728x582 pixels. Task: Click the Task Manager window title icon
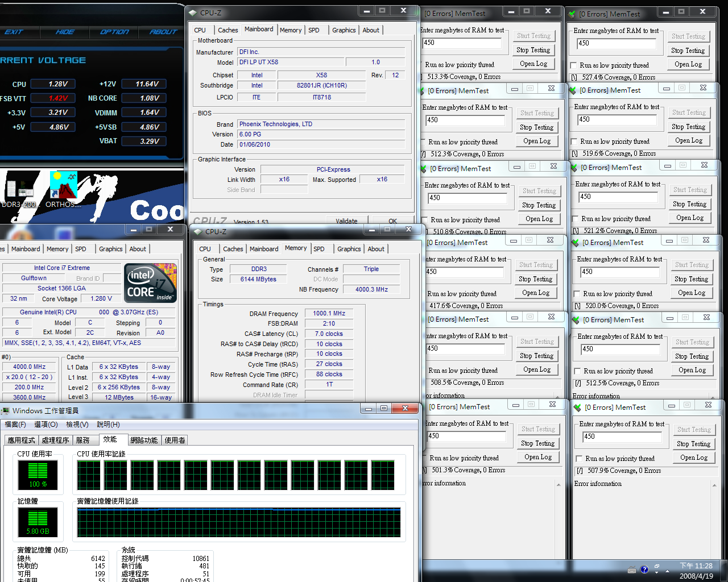click(5, 410)
